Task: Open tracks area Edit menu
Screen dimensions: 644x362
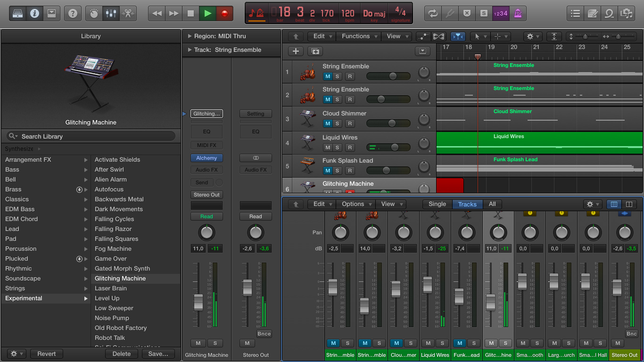Action: (322, 36)
